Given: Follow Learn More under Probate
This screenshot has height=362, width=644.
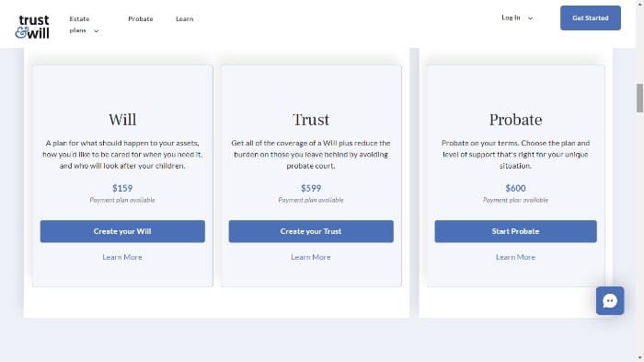Looking at the screenshot, I should tap(515, 257).
